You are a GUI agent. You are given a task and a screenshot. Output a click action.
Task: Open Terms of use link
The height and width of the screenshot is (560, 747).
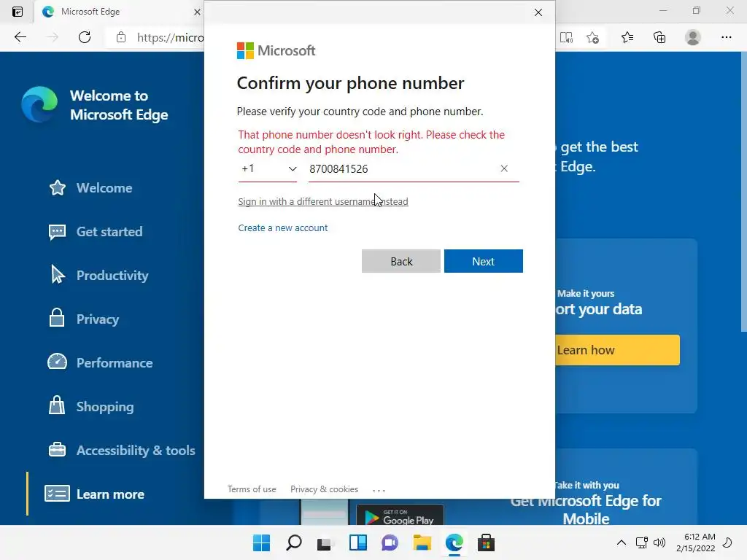(252, 489)
